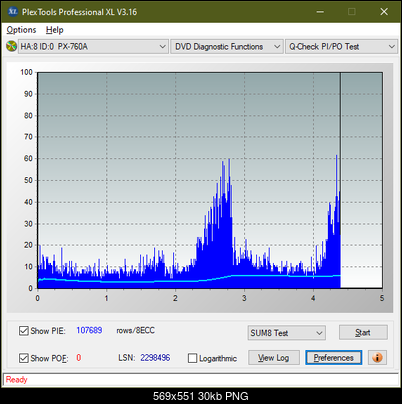Open the orange info icon button
This screenshot has width=402, height=404.
pyautogui.click(x=377, y=358)
